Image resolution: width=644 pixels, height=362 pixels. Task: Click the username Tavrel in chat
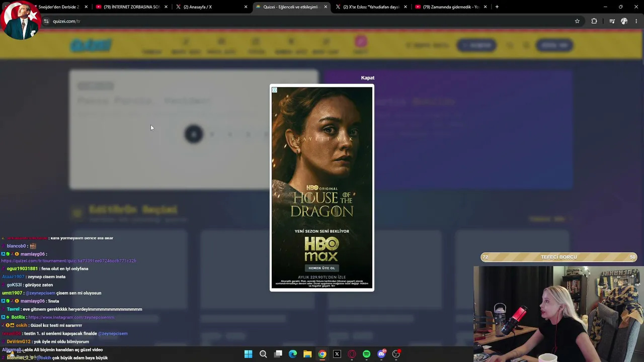[x=14, y=309]
